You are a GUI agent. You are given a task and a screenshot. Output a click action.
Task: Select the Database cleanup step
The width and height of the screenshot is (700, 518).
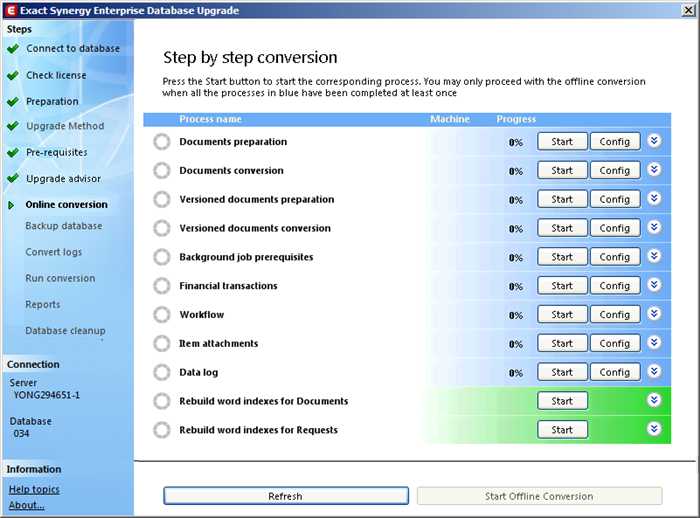coord(65,330)
